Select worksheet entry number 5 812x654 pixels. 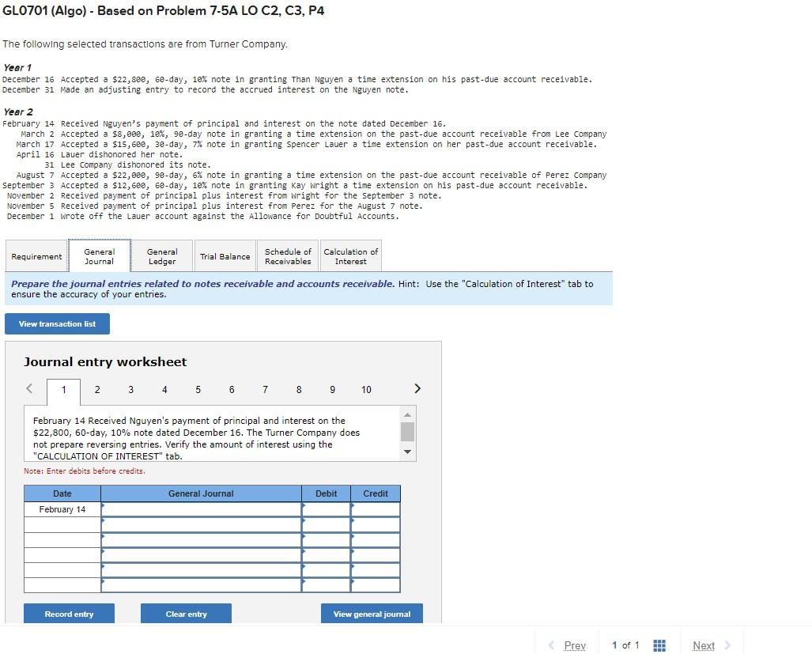coord(198,389)
